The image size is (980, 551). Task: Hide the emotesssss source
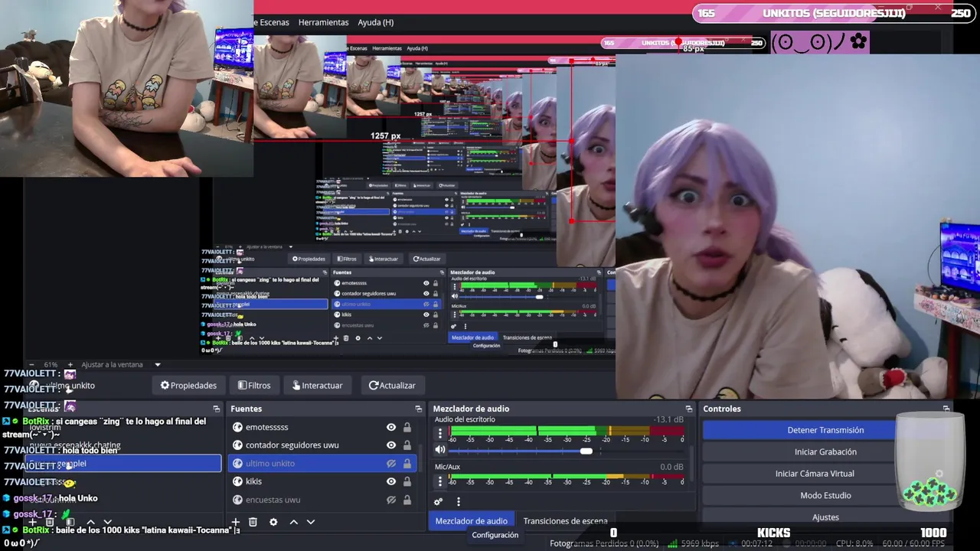pyautogui.click(x=391, y=427)
